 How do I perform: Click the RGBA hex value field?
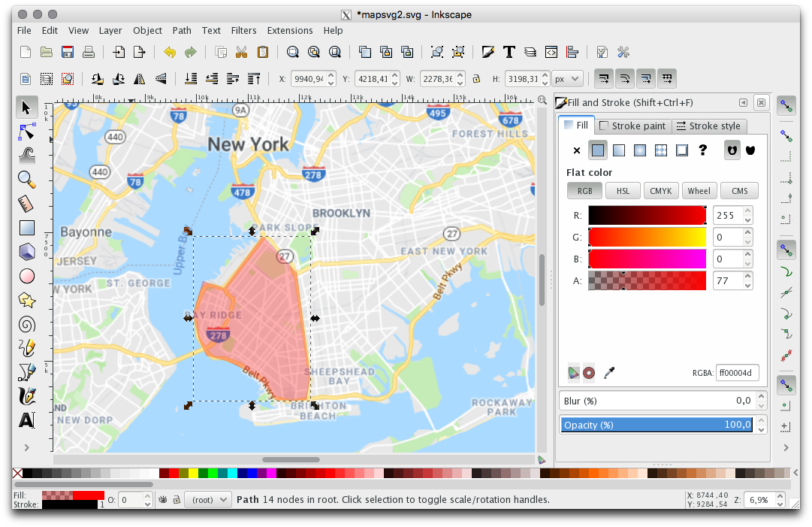pyautogui.click(x=738, y=373)
